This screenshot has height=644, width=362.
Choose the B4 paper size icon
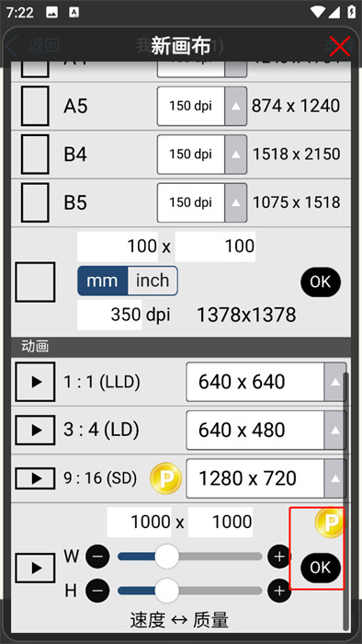pos(35,155)
